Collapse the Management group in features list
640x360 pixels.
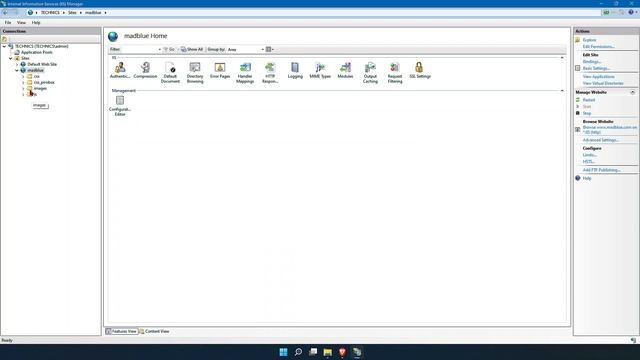(562, 91)
